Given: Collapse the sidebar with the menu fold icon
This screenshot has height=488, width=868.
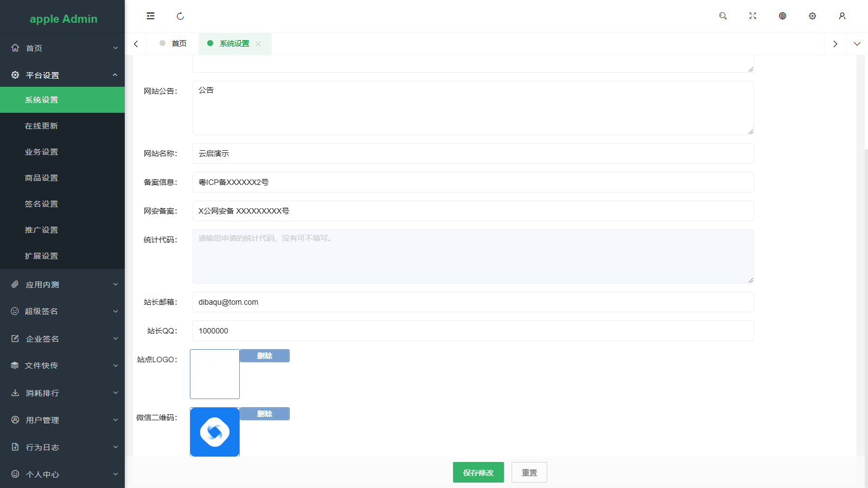Looking at the screenshot, I should [x=150, y=16].
